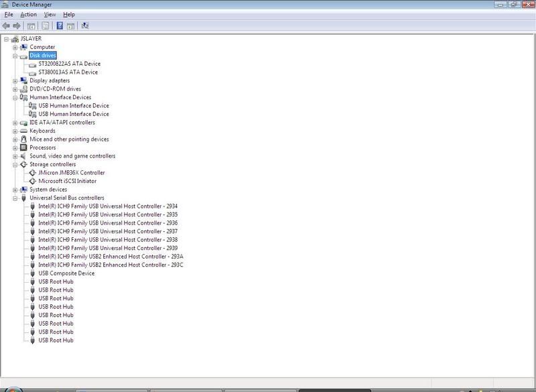Expand the Display adapters node

15,81
